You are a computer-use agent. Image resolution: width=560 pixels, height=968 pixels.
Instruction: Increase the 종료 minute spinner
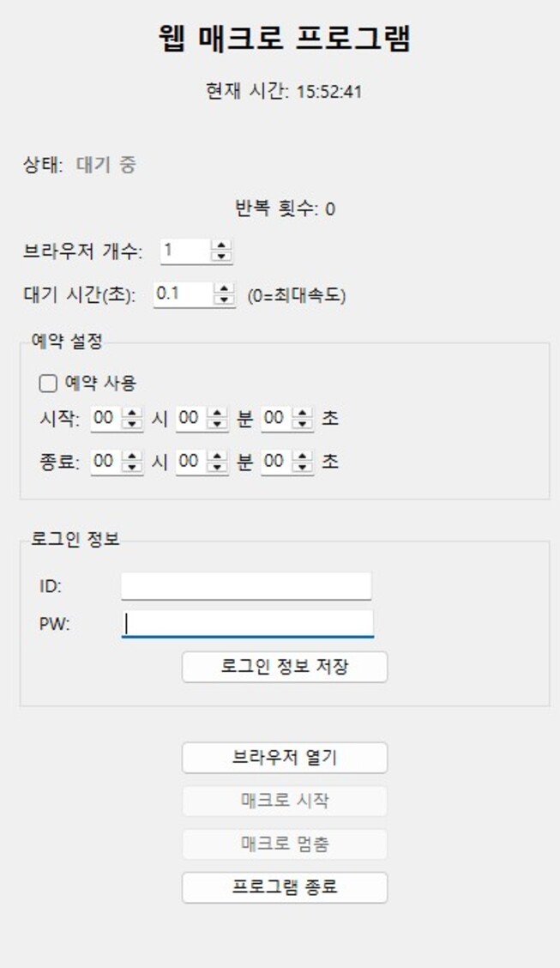click(216, 458)
